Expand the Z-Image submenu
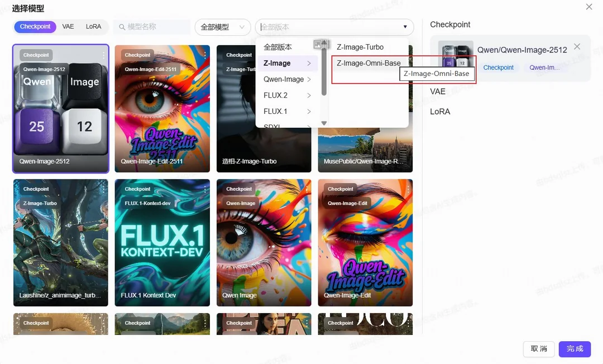The height and width of the screenshot is (364, 603). 287,63
